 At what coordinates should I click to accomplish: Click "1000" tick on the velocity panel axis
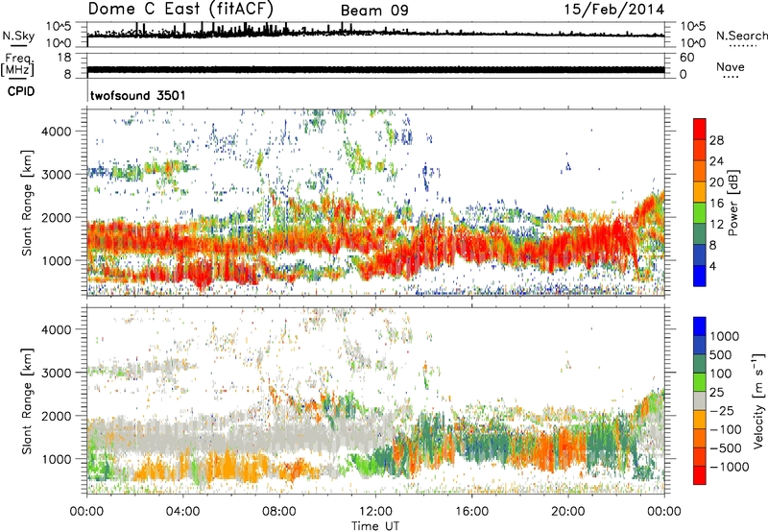(57, 459)
